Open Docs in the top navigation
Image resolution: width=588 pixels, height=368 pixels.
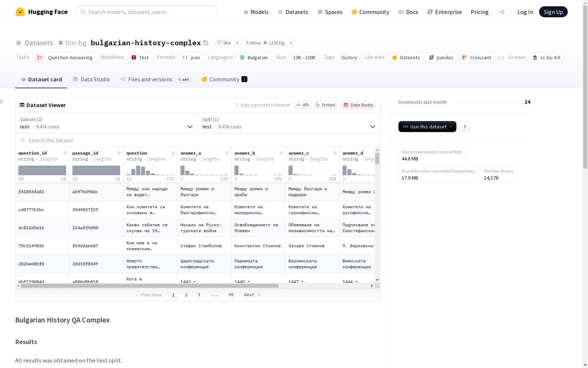click(x=408, y=12)
